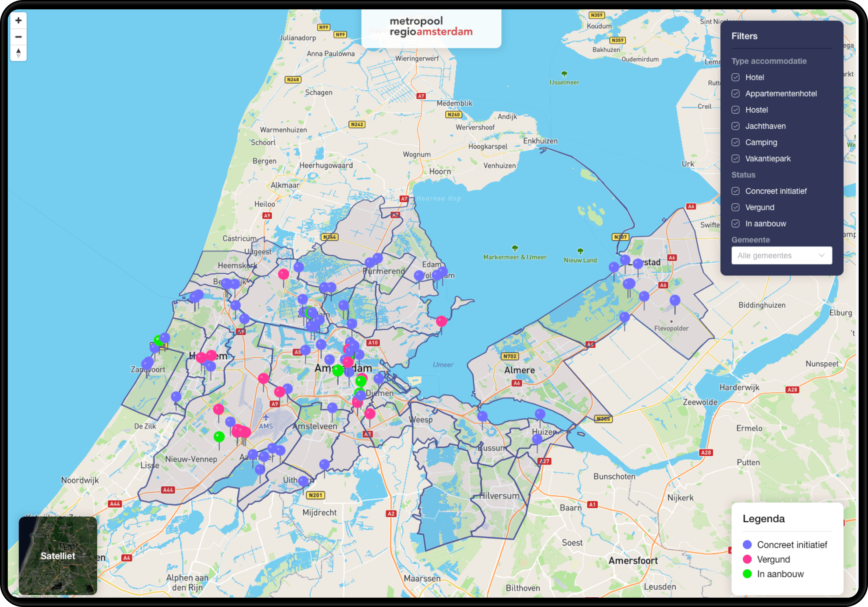Toggle the Vergund status checkbox

click(735, 207)
